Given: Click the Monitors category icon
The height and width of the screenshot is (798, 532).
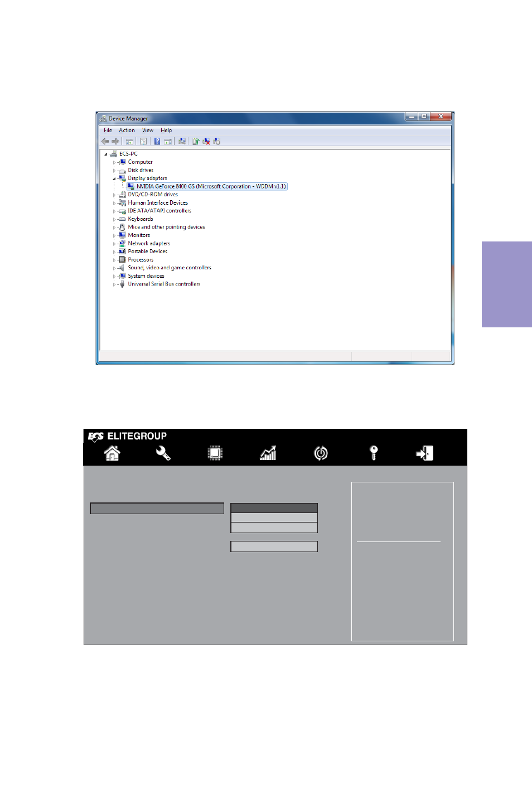Looking at the screenshot, I should (122, 235).
